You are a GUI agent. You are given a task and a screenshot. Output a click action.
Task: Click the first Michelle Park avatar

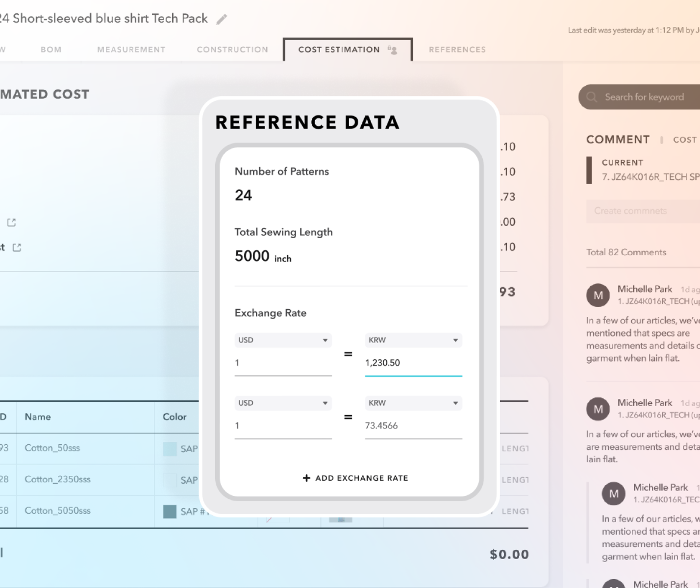598,295
